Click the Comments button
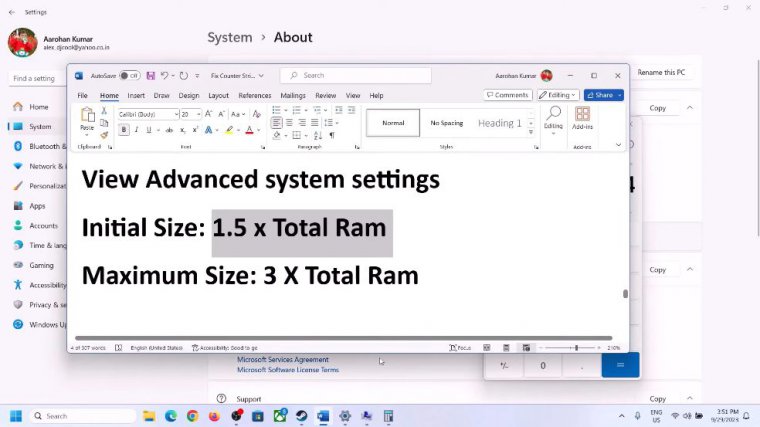The height and width of the screenshot is (427, 760). pyautogui.click(x=508, y=95)
